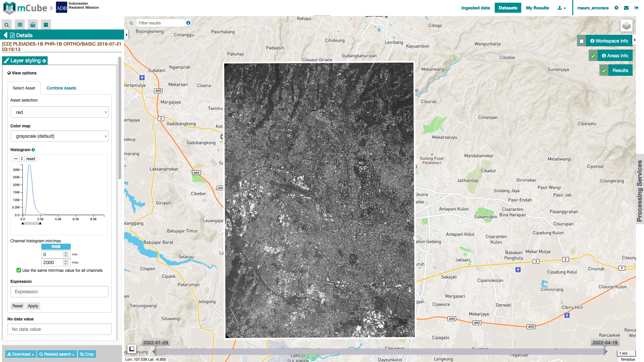Viewport: 644px width, 362px height.
Task: Open the messages envelope icon
Action: [x=626, y=8]
